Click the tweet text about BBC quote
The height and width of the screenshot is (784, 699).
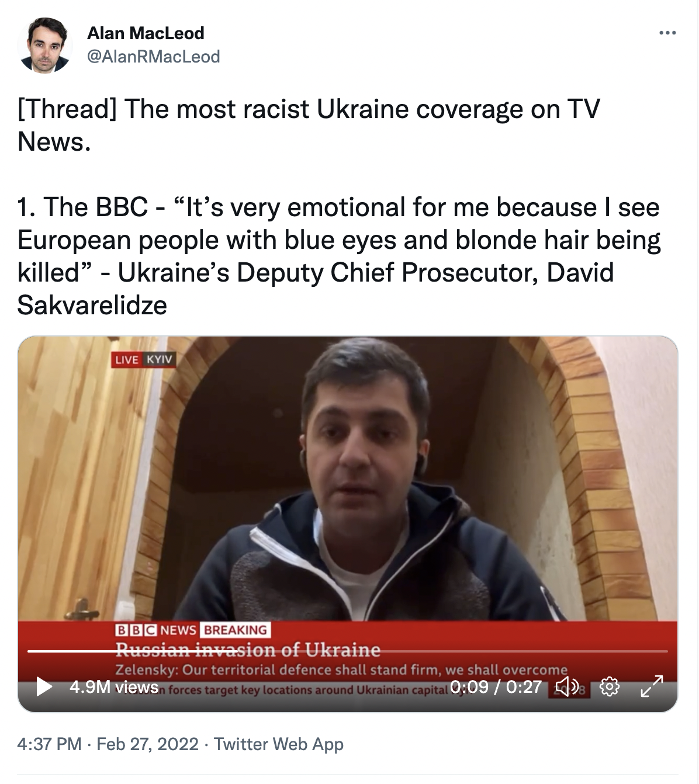[339, 256]
